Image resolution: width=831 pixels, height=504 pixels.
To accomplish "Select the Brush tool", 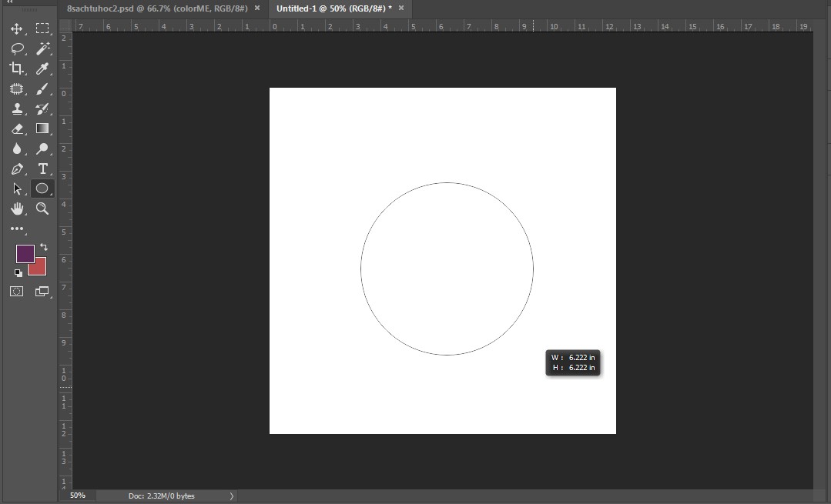I will [42, 89].
